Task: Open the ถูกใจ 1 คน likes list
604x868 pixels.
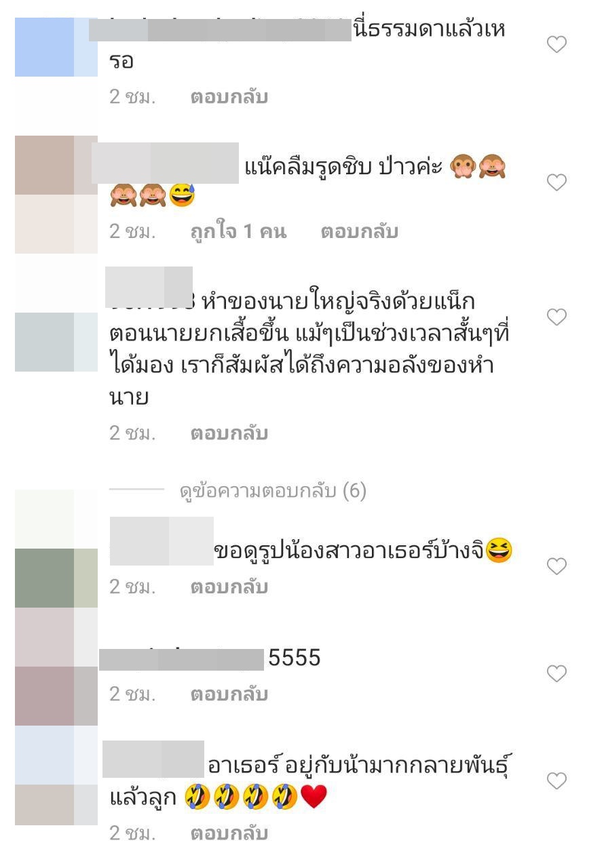Action: [x=238, y=232]
